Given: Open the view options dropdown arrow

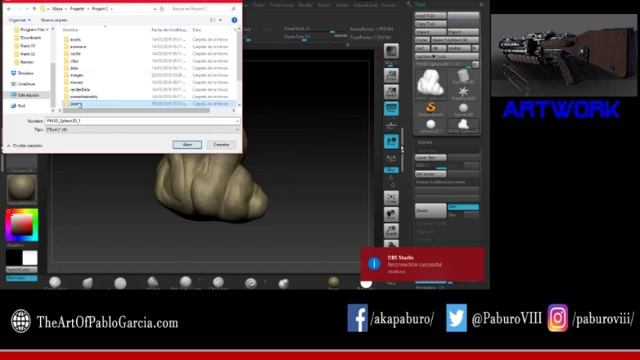Looking at the screenshot, I should click(221, 20).
